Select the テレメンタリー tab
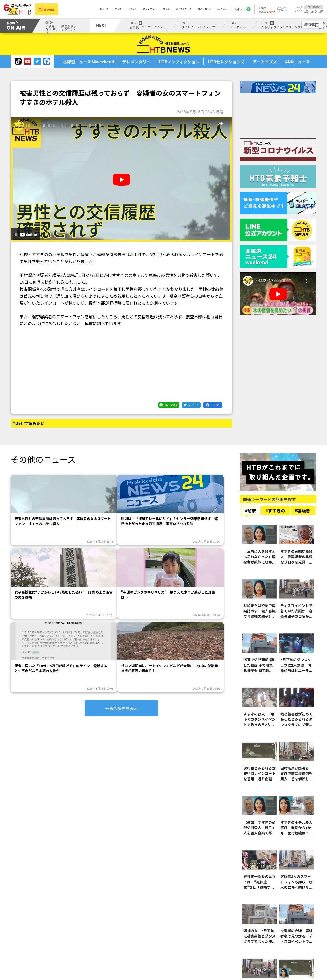The height and width of the screenshot is (980, 327). coord(136,62)
